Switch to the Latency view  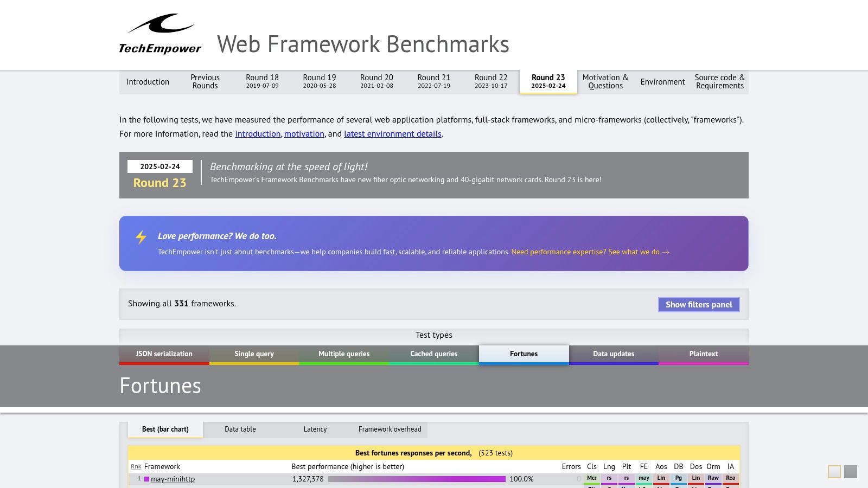pyautogui.click(x=315, y=429)
